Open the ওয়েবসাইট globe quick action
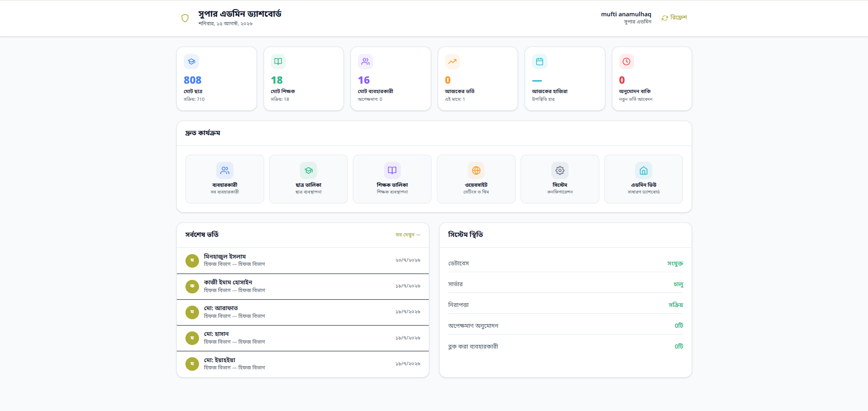 click(476, 179)
